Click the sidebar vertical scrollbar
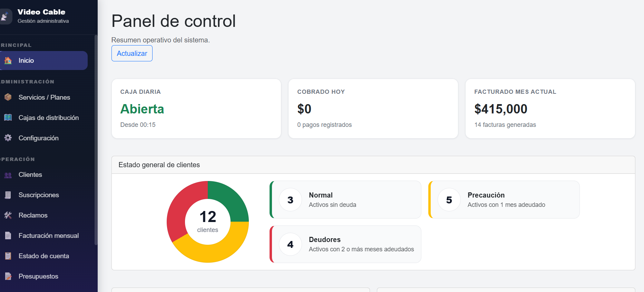This screenshot has height=292, width=644. 96,140
